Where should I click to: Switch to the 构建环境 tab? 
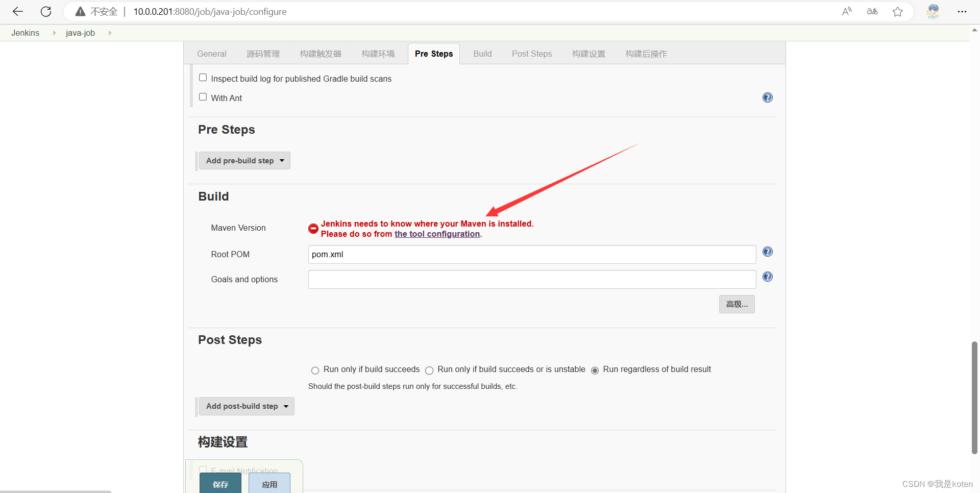(x=378, y=54)
